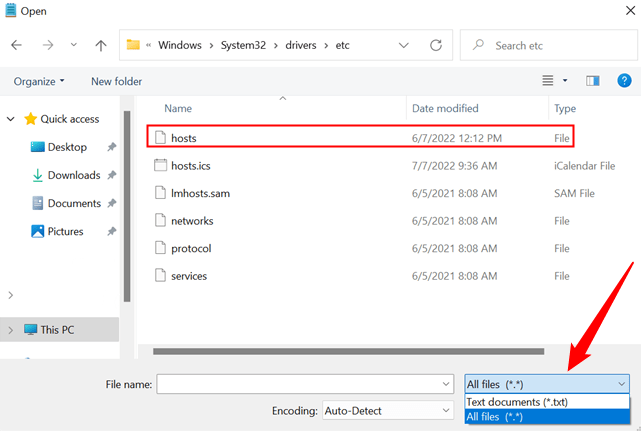The image size is (641, 431).
Task: Select the lmhosts.sam file
Action: click(x=201, y=193)
